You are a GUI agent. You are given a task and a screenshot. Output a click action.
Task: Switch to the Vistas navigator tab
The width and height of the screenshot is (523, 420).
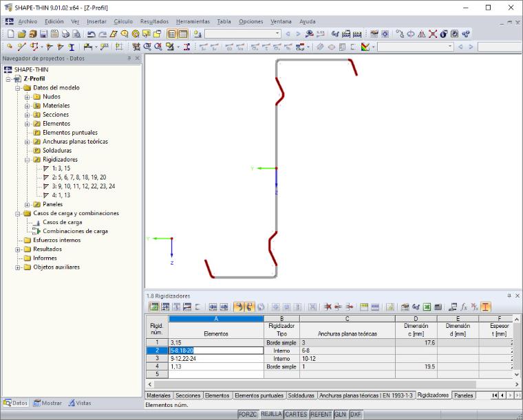tap(79, 403)
